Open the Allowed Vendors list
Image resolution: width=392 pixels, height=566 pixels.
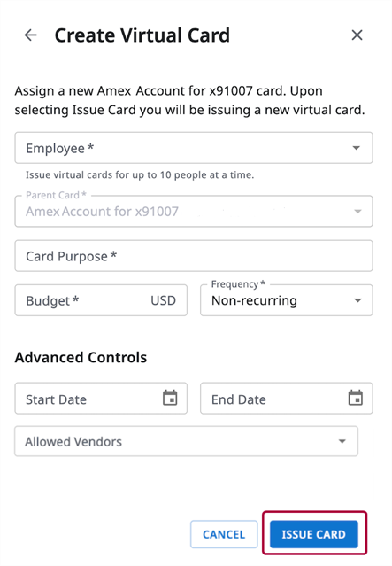click(x=186, y=441)
